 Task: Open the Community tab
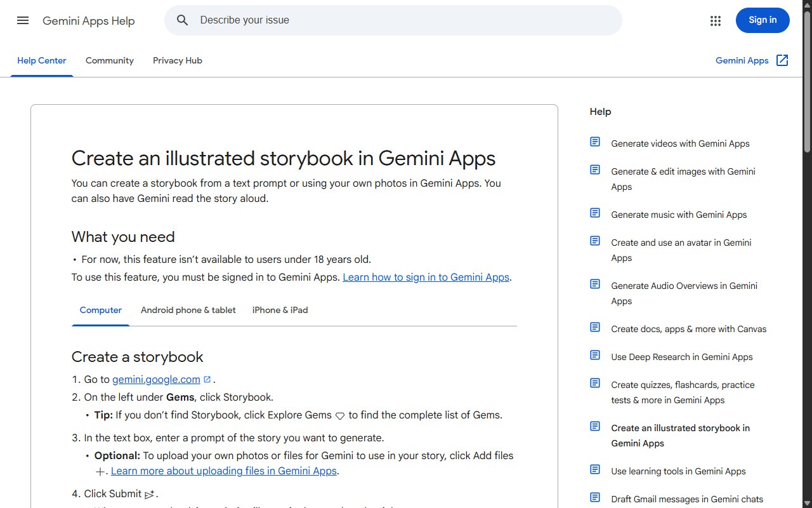110,61
